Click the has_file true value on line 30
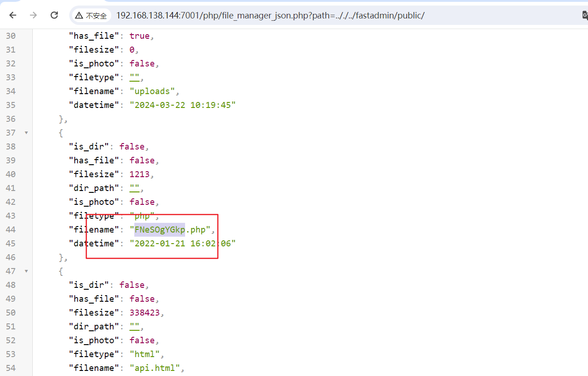The height and width of the screenshot is (376, 588). pyautogui.click(x=139, y=36)
